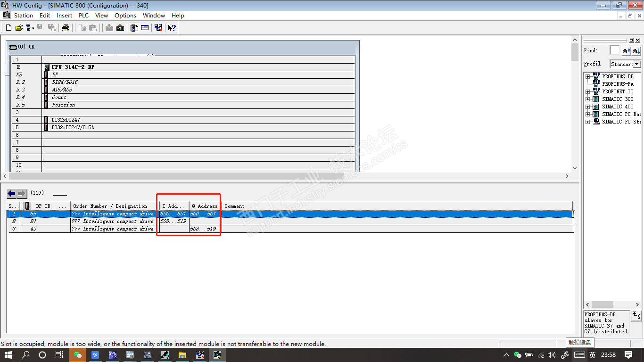Click the volume speaker tray icon
This screenshot has height=362, width=644.
click(x=552, y=355)
